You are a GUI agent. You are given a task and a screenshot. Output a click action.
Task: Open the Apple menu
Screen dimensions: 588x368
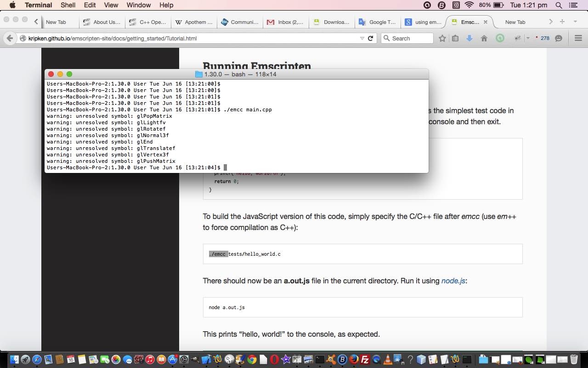pos(12,5)
